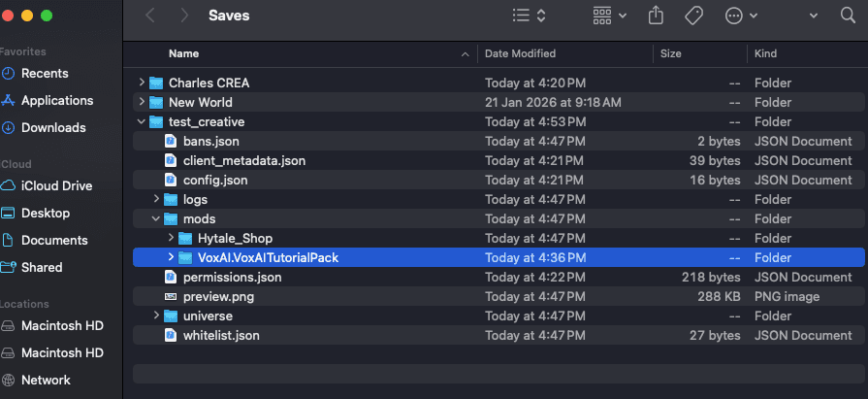This screenshot has width=868, height=399.
Task: Expand the universe folder
Action: (156, 316)
